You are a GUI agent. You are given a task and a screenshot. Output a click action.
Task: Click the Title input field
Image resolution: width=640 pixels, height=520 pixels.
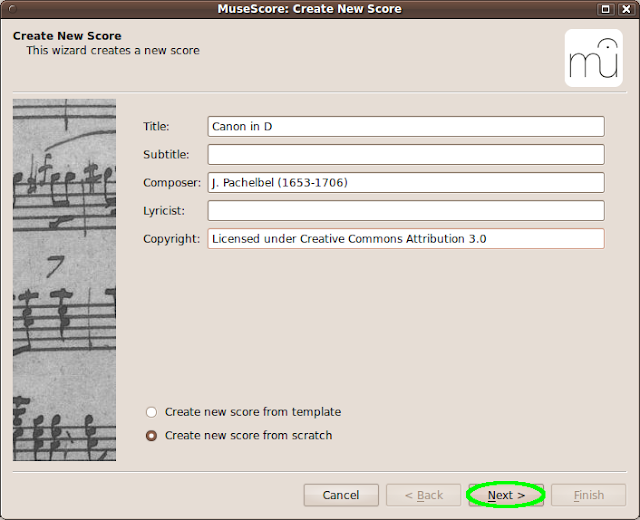pos(406,127)
